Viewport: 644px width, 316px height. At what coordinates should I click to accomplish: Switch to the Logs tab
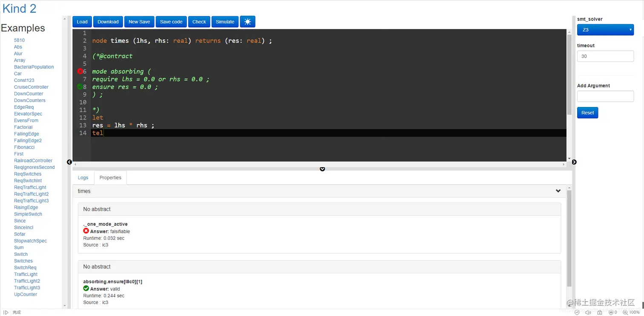[83, 177]
